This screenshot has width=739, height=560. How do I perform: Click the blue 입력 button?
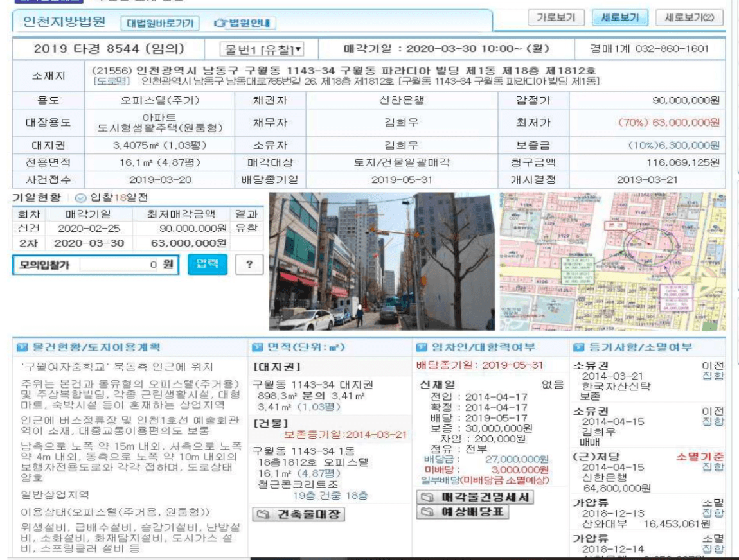coord(208,264)
